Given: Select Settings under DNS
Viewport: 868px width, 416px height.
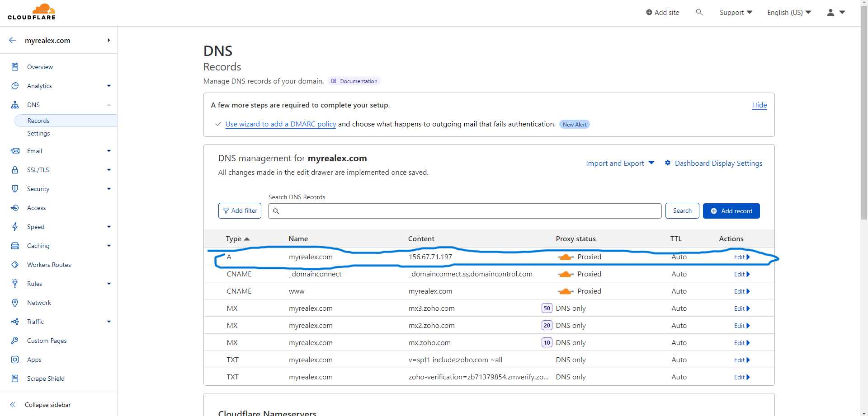Looking at the screenshot, I should pos(38,133).
